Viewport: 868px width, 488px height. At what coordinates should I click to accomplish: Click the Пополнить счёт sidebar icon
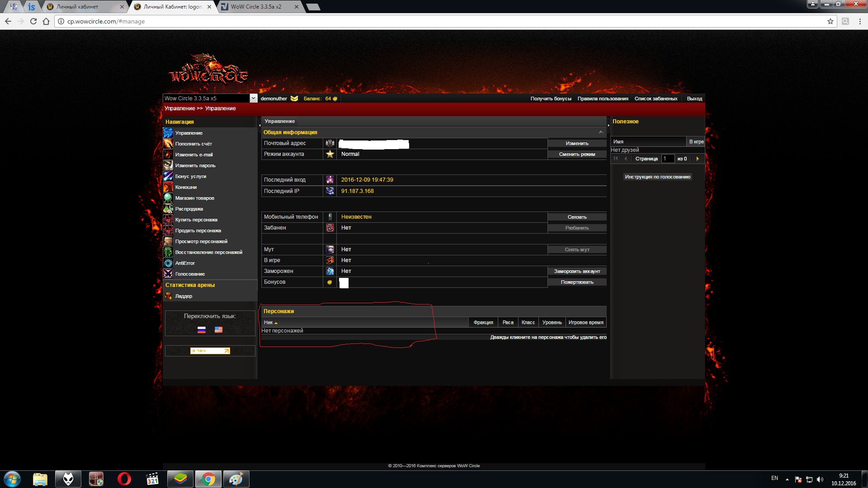pyautogui.click(x=168, y=144)
